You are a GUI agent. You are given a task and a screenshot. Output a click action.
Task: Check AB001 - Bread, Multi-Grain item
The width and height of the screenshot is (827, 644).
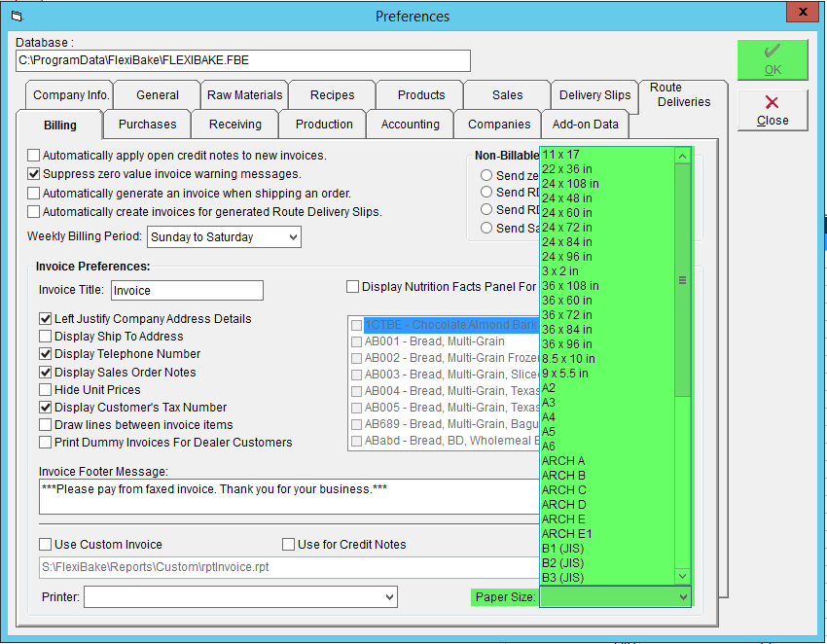pos(356,341)
